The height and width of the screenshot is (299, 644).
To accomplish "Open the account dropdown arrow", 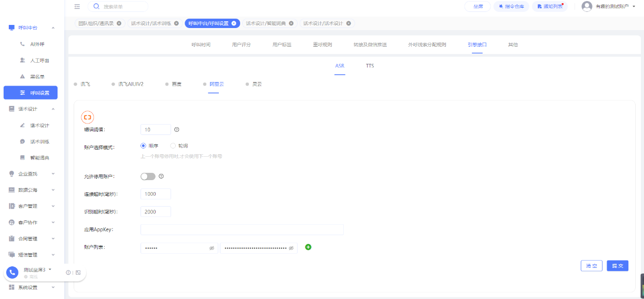I will pos(634,6).
